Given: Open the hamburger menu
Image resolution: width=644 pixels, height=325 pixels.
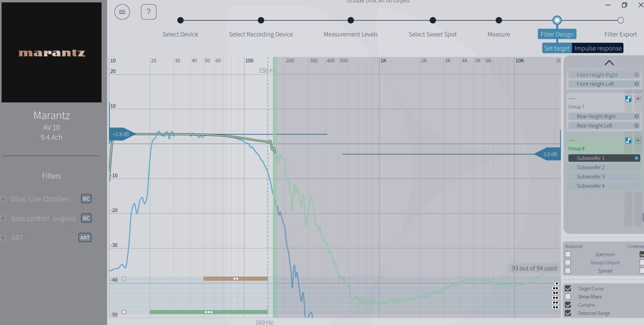Looking at the screenshot, I should click(122, 12).
